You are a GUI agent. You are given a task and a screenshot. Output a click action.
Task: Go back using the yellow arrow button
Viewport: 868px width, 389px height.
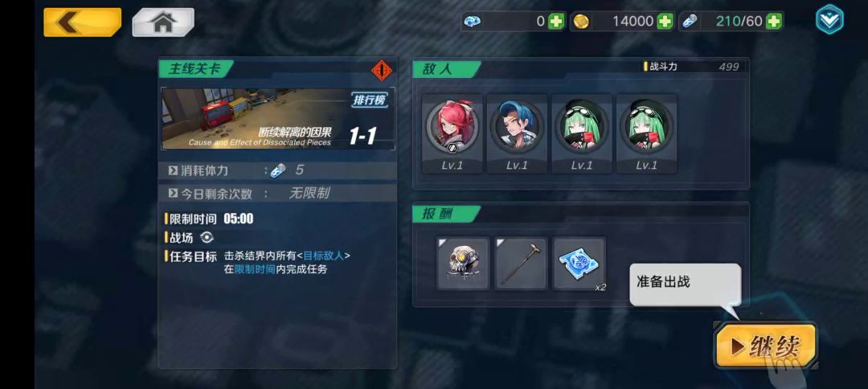82,23
